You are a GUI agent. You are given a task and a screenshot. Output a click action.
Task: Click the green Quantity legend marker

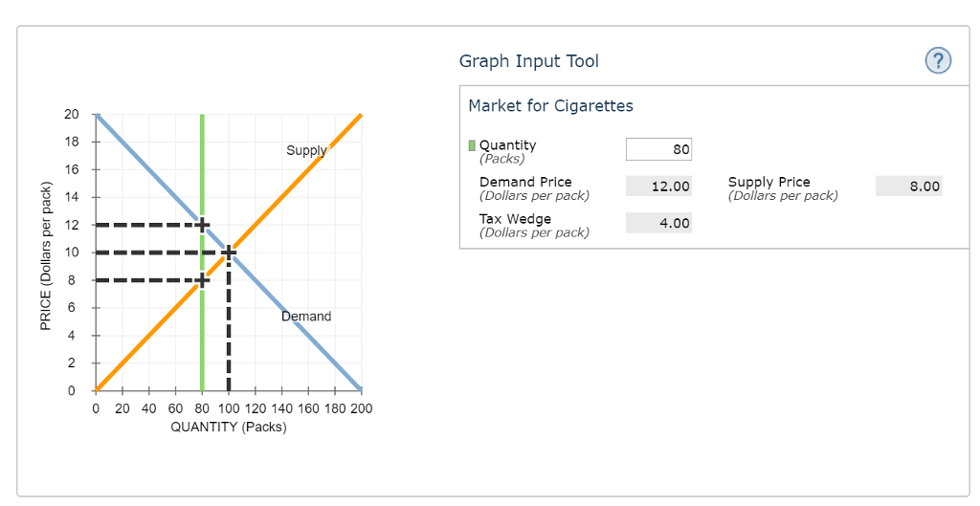coord(472,145)
